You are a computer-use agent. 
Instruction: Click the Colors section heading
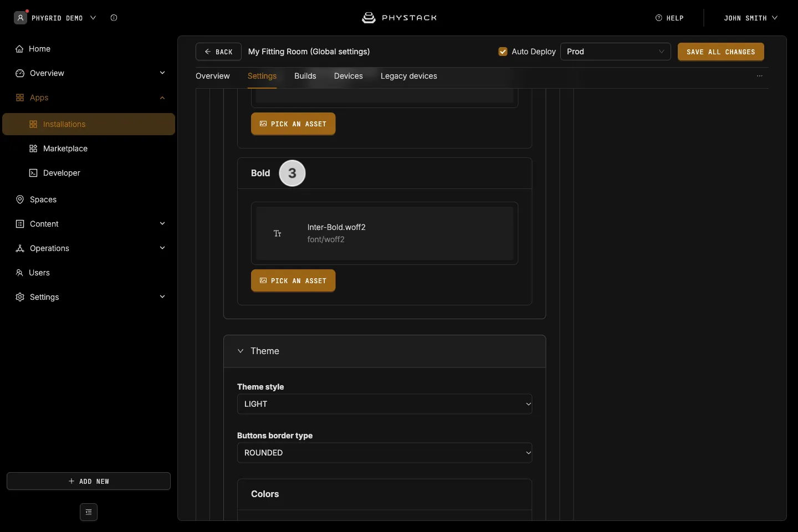tap(265, 494)
